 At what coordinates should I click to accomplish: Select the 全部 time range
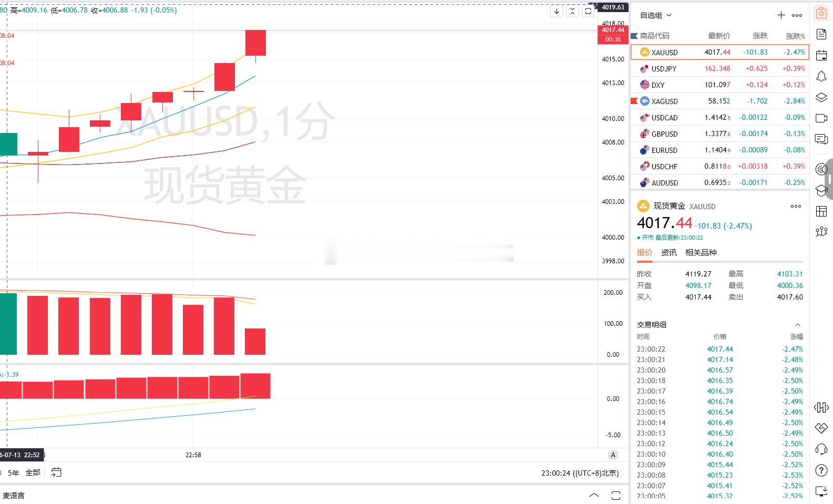33,473
